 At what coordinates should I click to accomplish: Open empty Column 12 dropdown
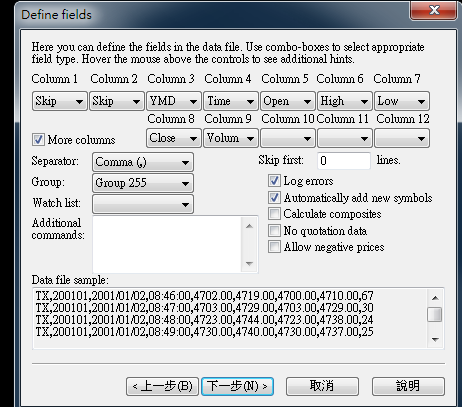coord(402,138)
